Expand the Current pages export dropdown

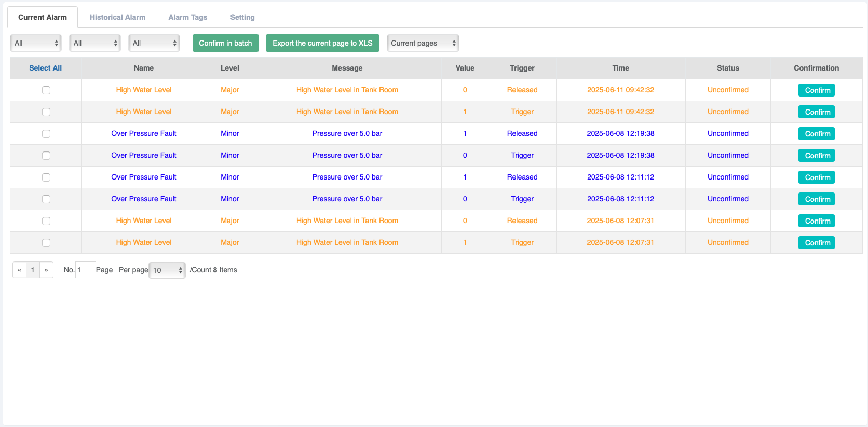[423, 43]
